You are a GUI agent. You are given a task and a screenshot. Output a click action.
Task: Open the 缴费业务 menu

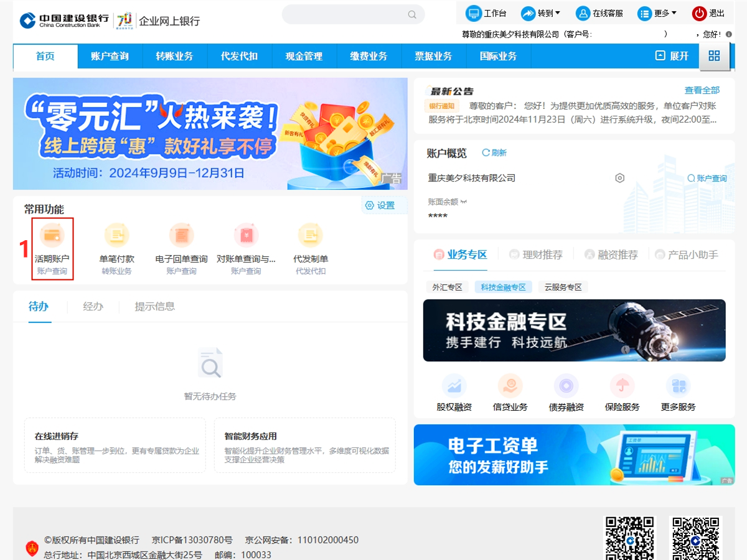pos(369,56)
